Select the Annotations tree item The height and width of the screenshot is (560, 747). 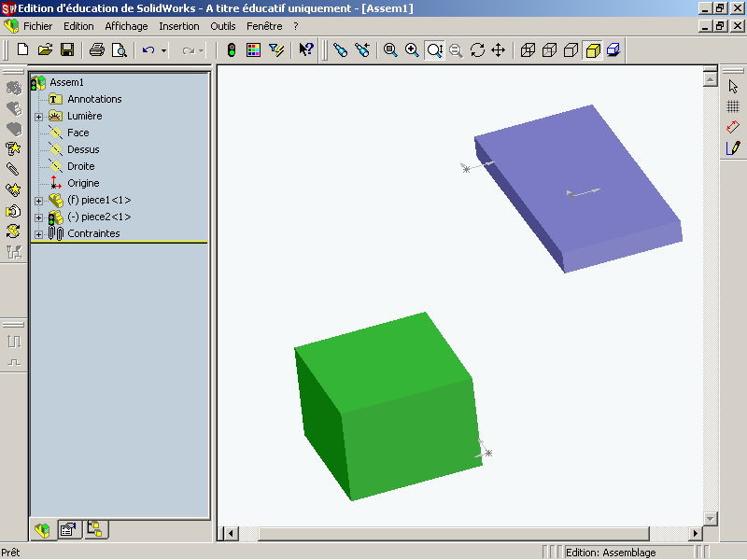pos(94,99)
